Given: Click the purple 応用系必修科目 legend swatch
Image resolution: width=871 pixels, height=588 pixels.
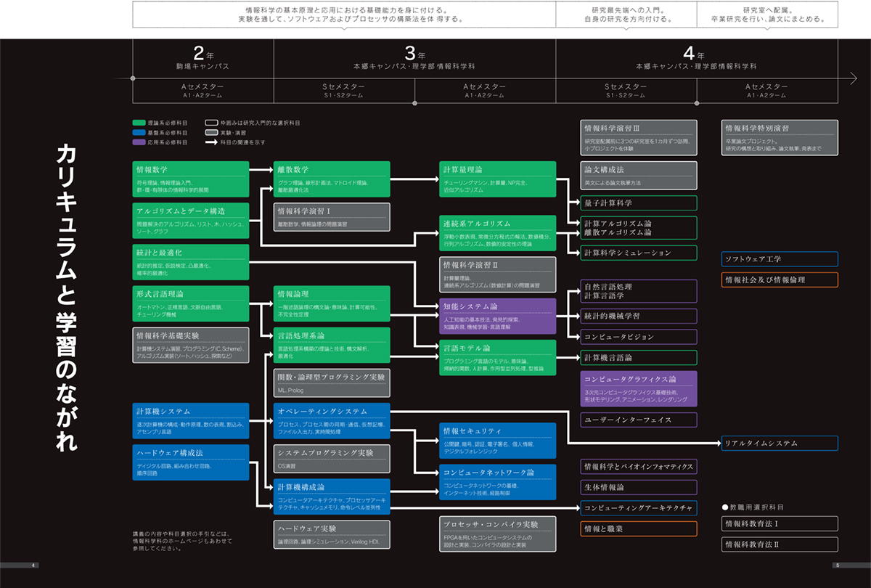Looking at the screenshot, I should tap(139, 143).
